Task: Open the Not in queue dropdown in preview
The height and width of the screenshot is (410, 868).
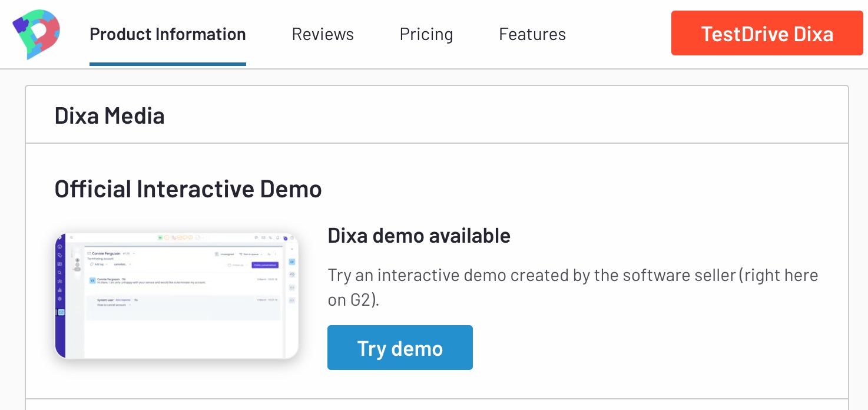Action: click(250, 254)
